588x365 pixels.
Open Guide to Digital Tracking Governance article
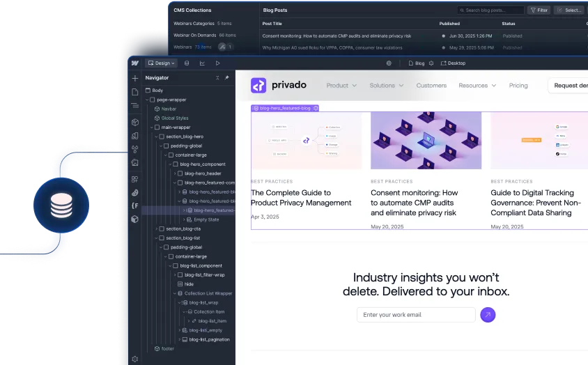(536, 203)
